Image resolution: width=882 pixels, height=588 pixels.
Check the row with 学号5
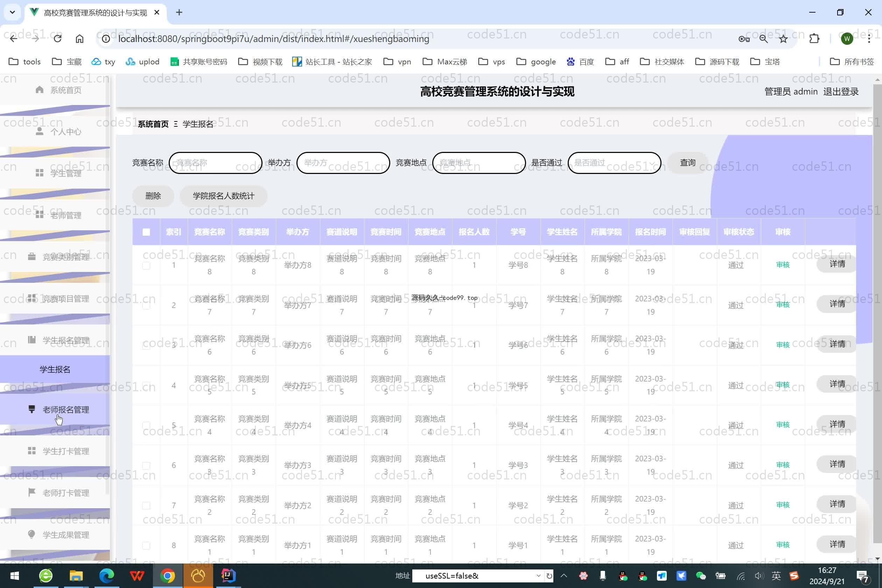click(146, 385)
